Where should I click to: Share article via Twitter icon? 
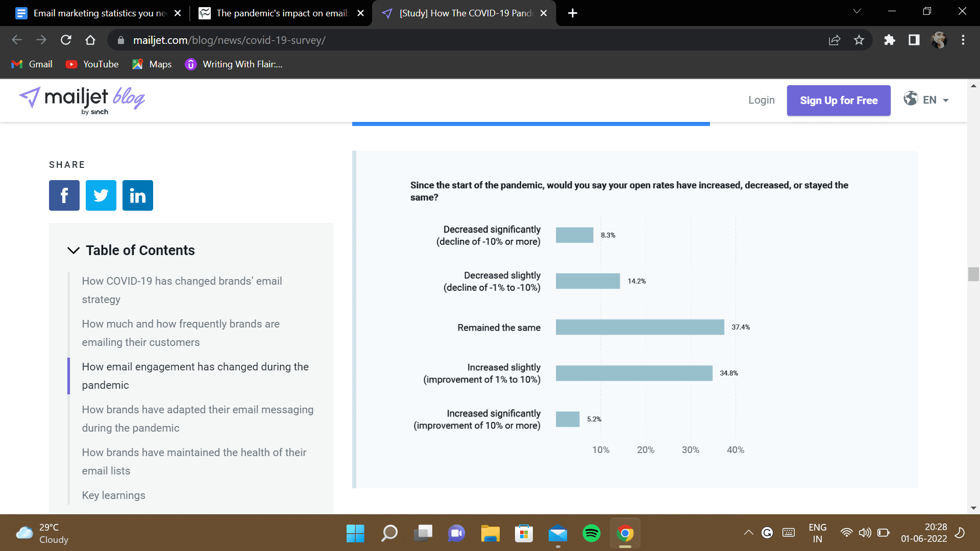click(101, 195)
